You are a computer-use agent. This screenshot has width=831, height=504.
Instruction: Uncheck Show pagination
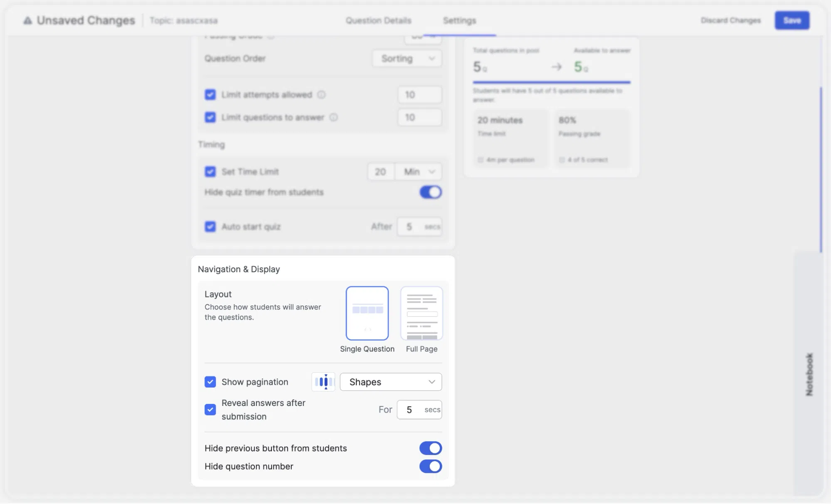click(210, 382)
